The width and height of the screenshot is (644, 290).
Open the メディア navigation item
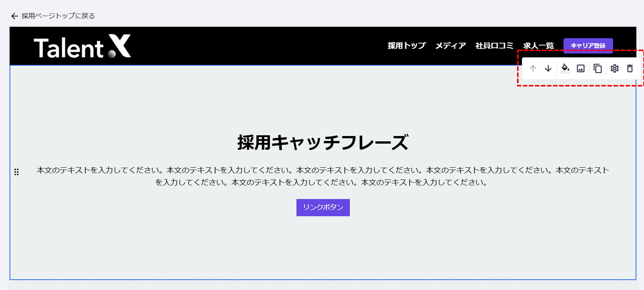pos(450,46)
